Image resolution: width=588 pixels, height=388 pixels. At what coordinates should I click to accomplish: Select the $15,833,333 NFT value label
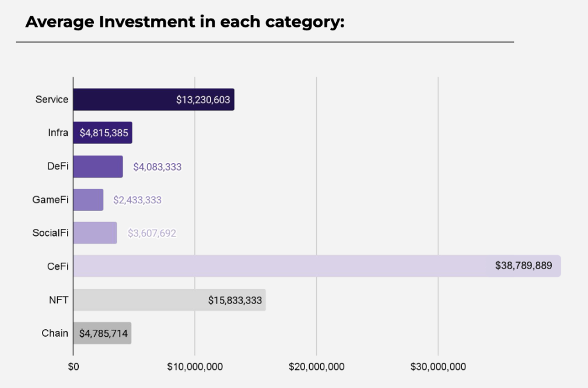click(x=235, y=301)
